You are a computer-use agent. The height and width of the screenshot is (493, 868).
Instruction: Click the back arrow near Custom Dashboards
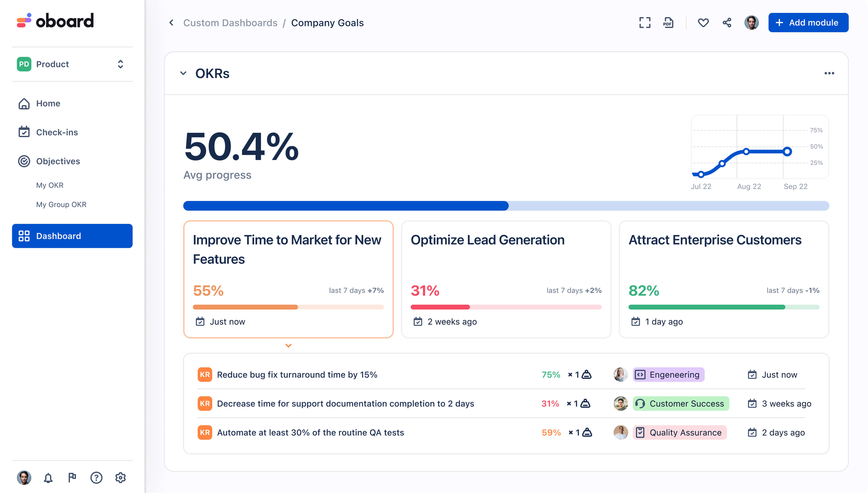172,23
